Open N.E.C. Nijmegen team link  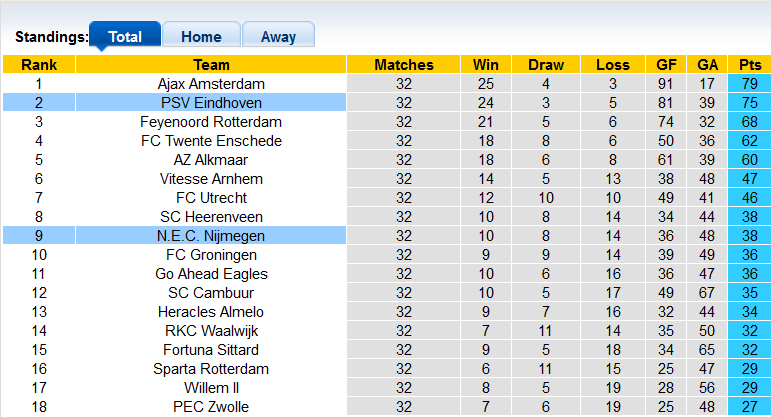[211, 236]
